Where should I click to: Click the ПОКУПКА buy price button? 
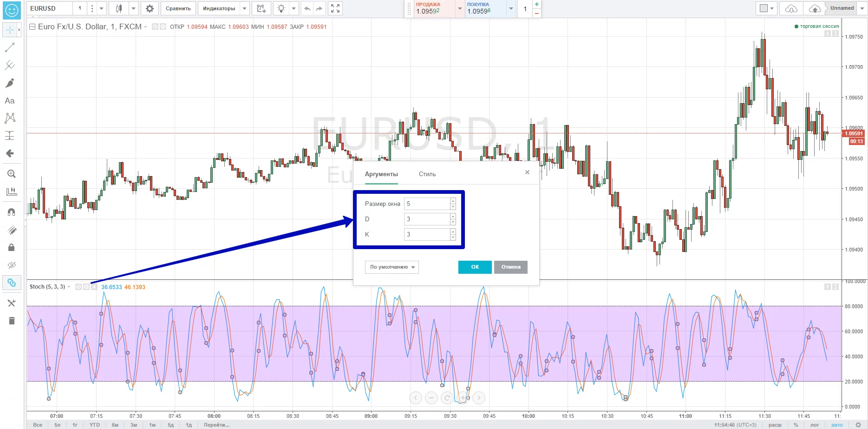click(x=485, y=9)
